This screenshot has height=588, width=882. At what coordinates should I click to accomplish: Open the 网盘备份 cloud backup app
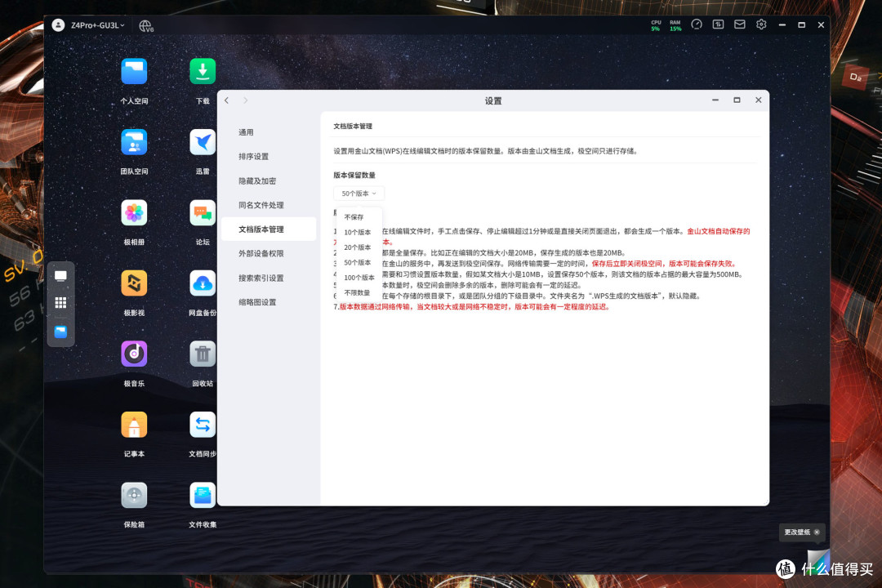[203, 283]
